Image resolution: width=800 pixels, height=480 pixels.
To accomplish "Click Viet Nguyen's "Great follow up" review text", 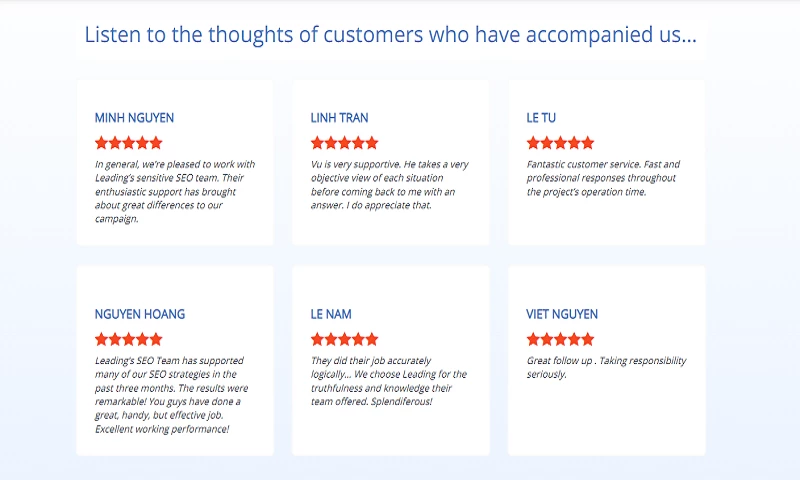I will (x=606, y=367).
